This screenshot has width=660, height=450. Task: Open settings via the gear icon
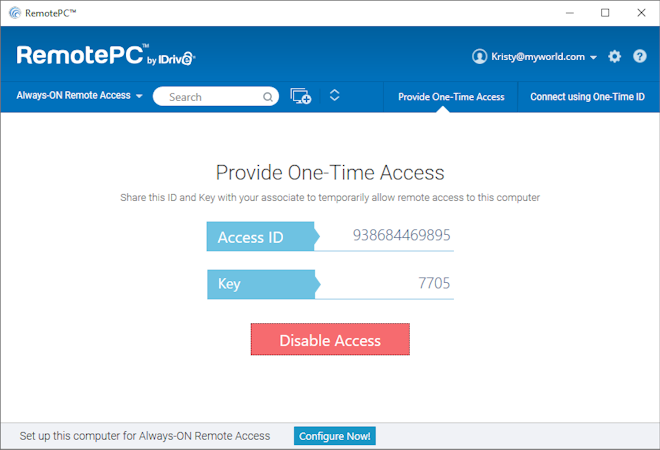click(614, 56)
